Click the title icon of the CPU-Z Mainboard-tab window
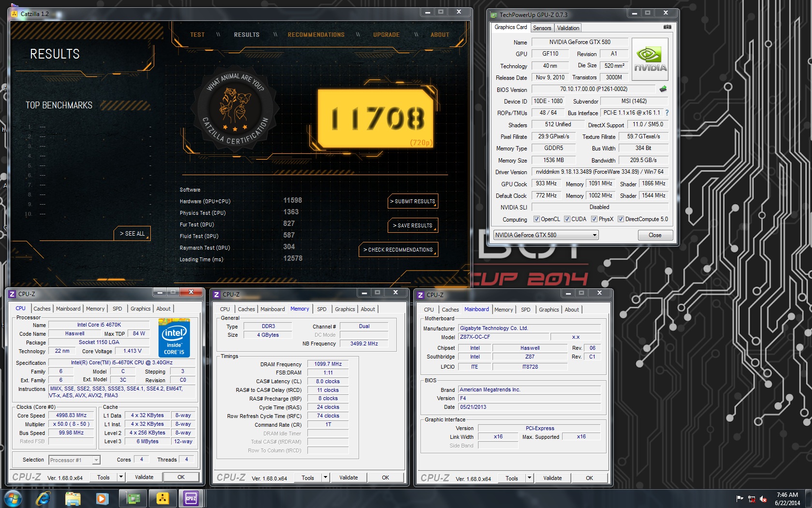This screenshot has width=812, height=508. coord(420,295)
